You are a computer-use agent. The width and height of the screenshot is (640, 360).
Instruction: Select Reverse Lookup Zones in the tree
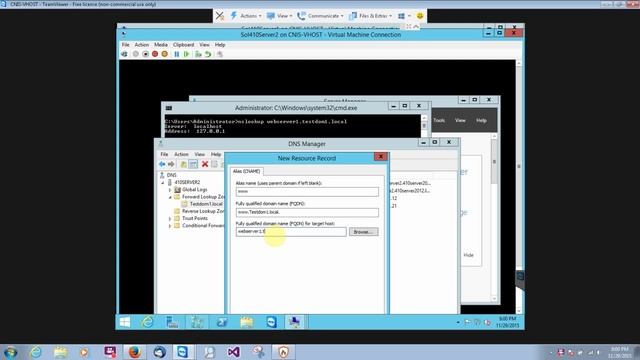click(x=203, y=211)
